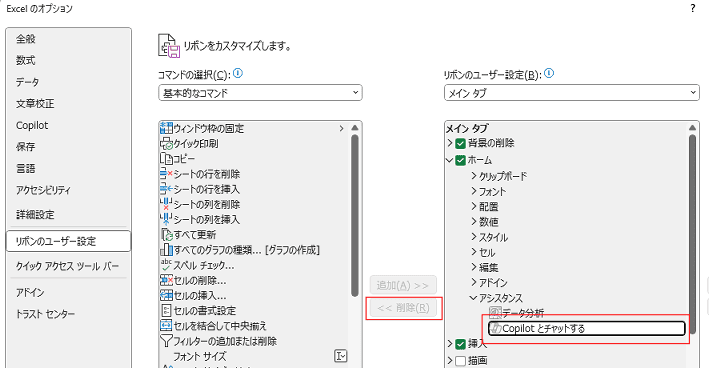Select the リボンのユーザー設定 category
This screenshot has width=709, height=368.
click(68, 241)
